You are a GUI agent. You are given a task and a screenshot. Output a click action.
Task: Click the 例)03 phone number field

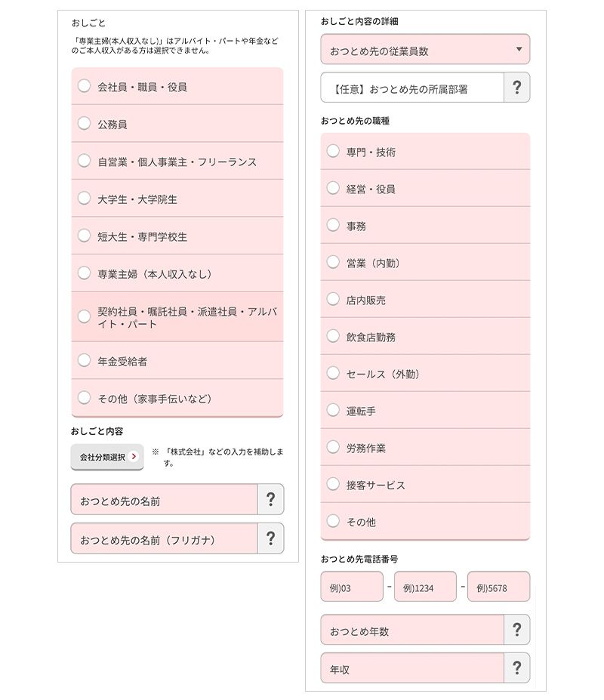pos(352,586)
